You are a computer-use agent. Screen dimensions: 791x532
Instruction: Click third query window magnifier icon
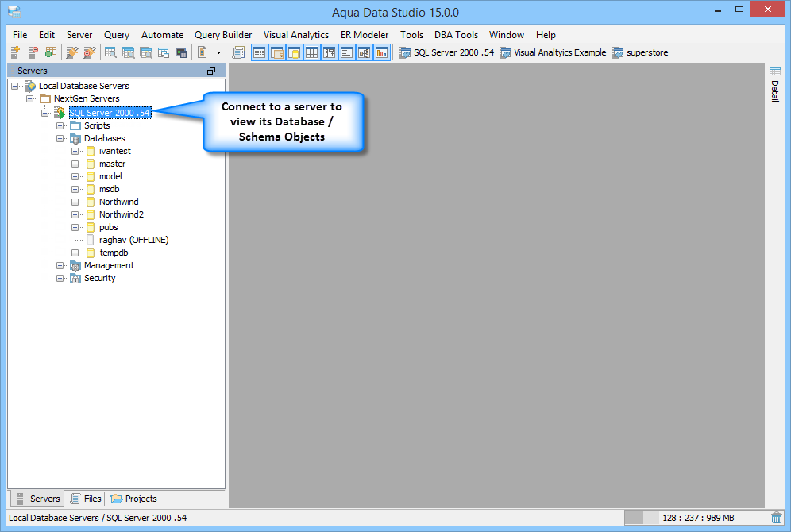pos(146,52)
